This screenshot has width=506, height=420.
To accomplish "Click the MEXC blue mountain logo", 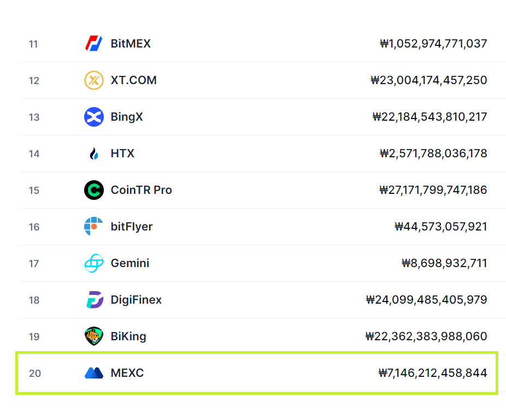I will click(x=93, y=373).
